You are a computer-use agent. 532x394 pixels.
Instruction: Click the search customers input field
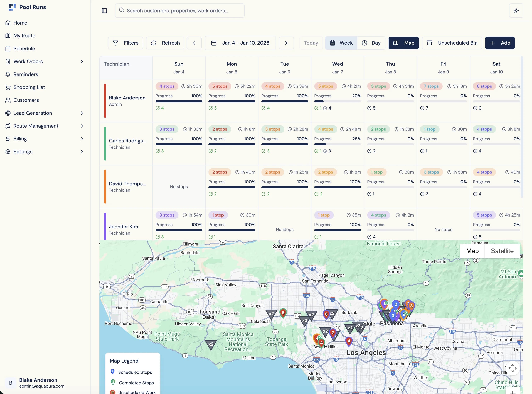click(x=180, y=11)
